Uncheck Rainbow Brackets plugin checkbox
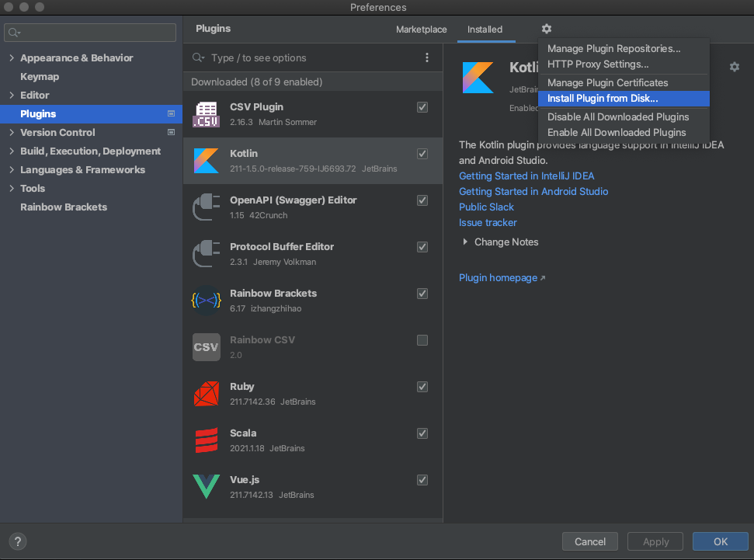 point(422,294)
